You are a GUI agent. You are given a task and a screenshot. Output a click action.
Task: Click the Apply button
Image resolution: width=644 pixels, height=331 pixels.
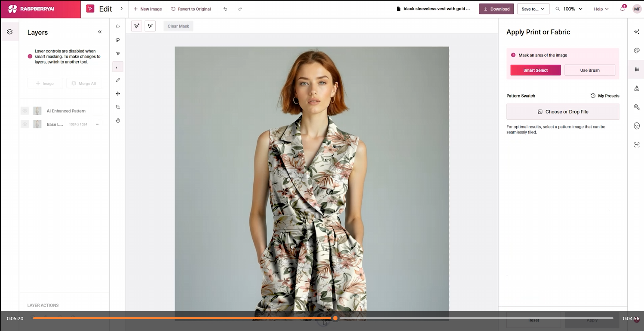[592, 320]
